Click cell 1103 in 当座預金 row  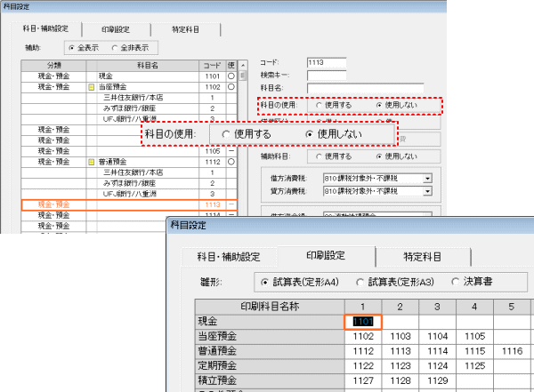(400, 337)
